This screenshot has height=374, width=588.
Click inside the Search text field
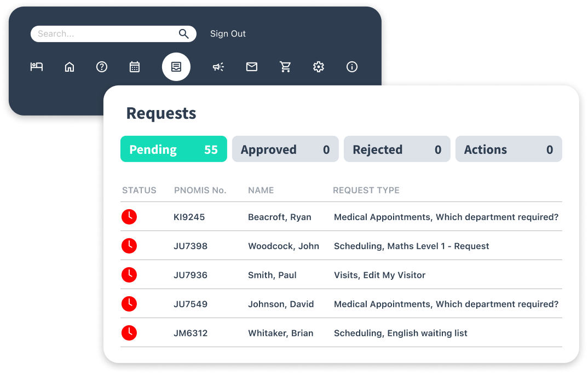tap(104, 34)
